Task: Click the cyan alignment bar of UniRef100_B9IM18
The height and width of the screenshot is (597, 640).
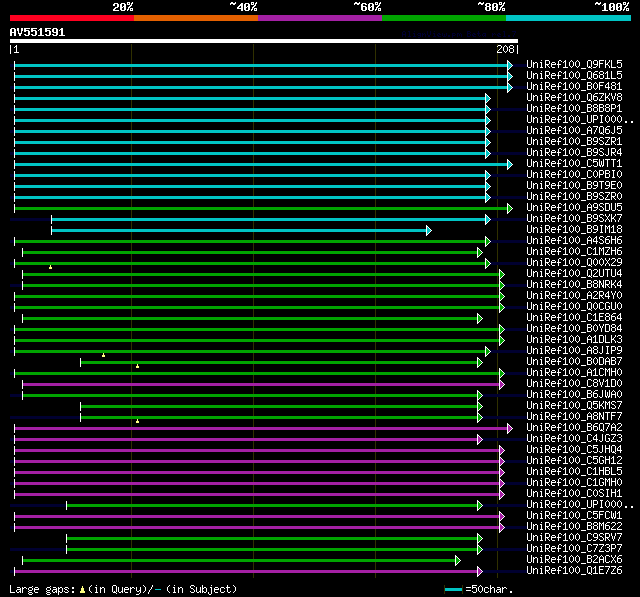Action: [x=239, y=231]
